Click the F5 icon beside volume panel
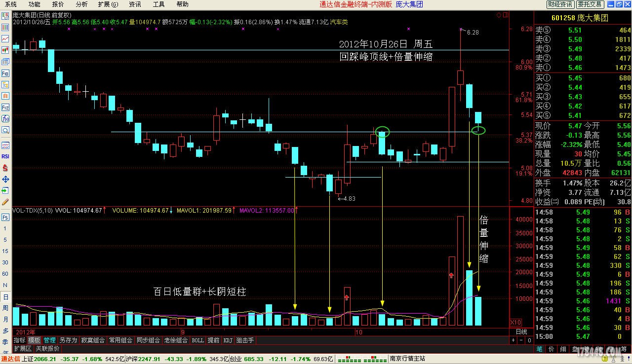The height and width of the screenshot is (364, 632). [5, 217]
